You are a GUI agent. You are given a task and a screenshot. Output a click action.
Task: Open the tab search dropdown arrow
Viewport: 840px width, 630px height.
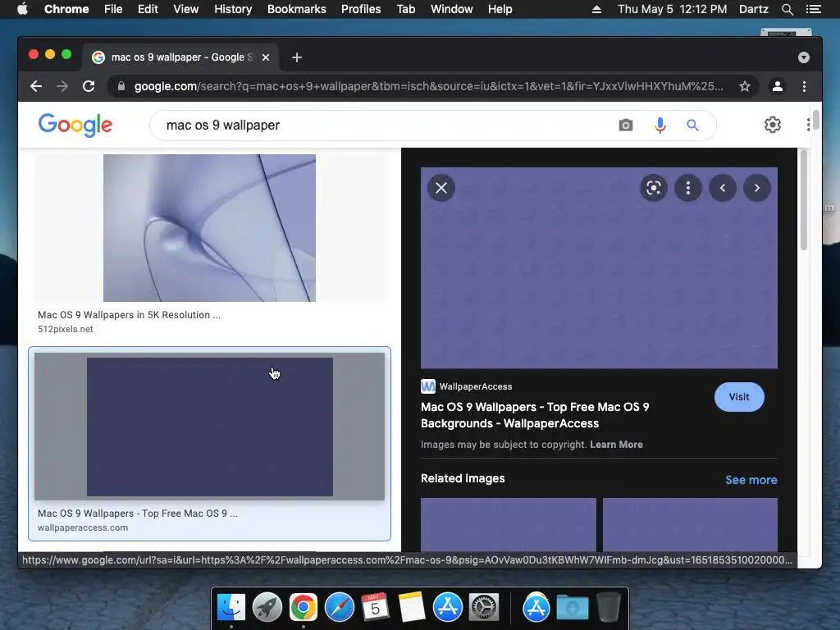point(804,57)
